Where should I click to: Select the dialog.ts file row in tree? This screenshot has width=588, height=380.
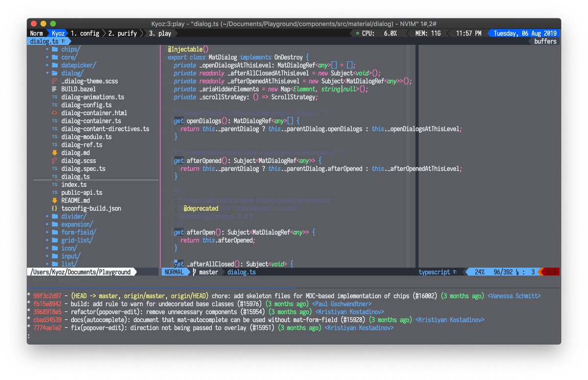pyautogui.click(x=96, y=177)
